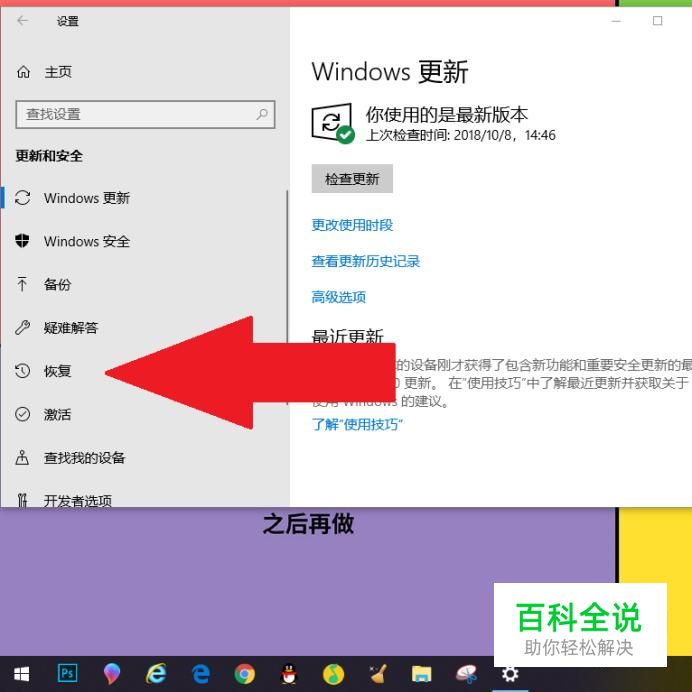The height and width of the screenshot is (692, 692).
Task: Focus the 查找设置 search box
Action: [x=145, y=114]
